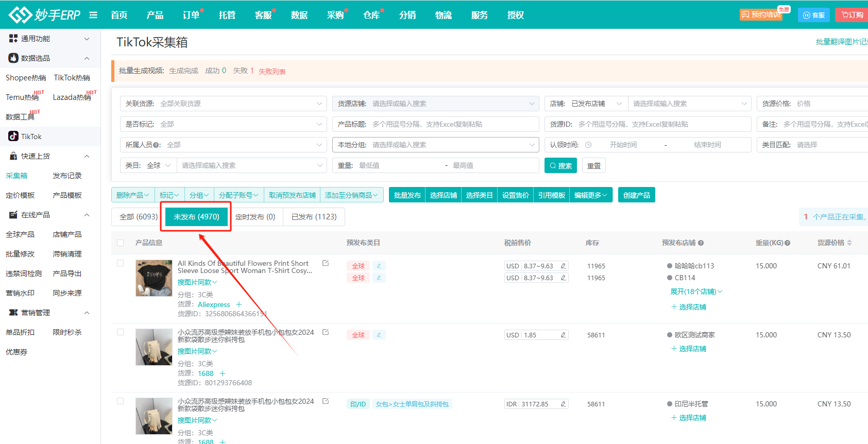Open the 是否标记 dropdown
The height and width of the screenshot is (444, 868).
click(x=224, y=124)
